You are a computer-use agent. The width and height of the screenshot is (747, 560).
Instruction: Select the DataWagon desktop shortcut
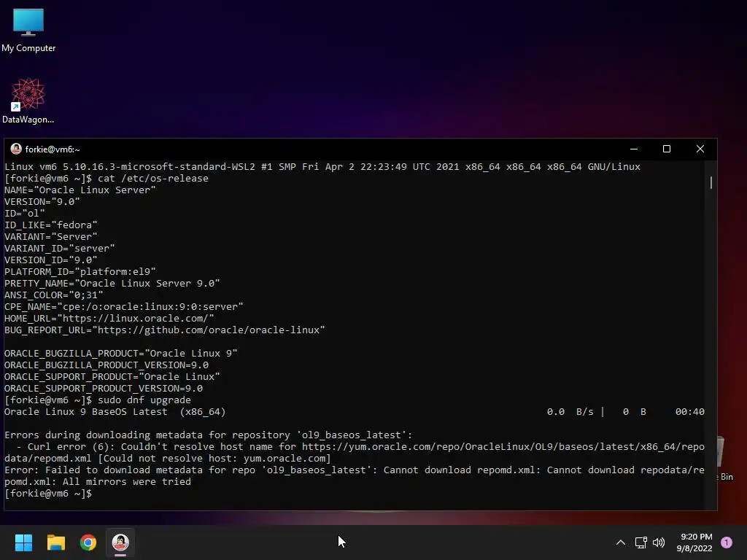[x=28, y=101]
